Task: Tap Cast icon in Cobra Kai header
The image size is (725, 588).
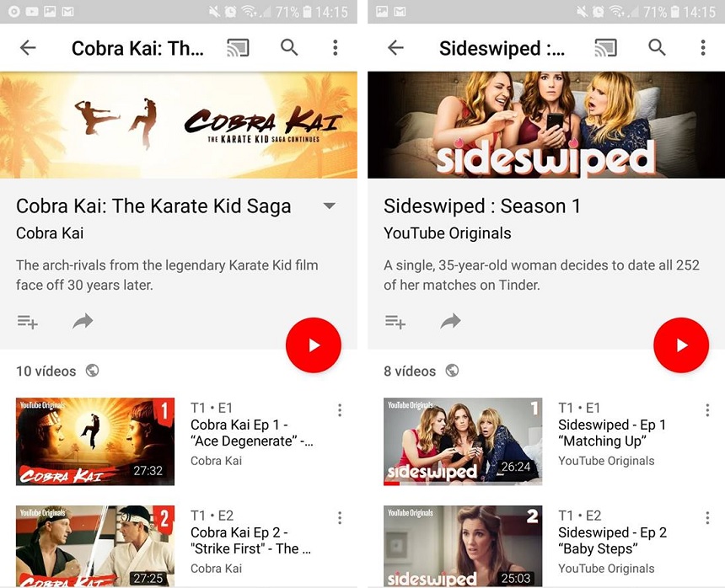Action: click(238, 47)
